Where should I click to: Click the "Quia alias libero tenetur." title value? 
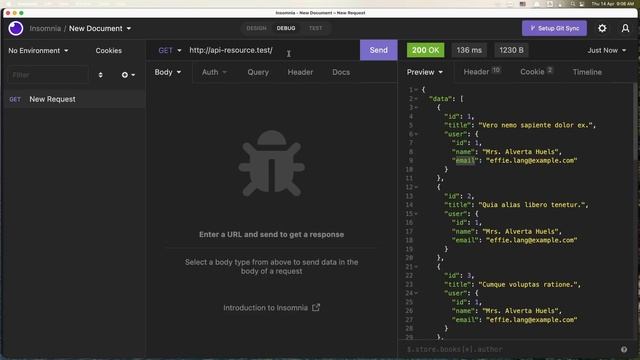[533, 205]
